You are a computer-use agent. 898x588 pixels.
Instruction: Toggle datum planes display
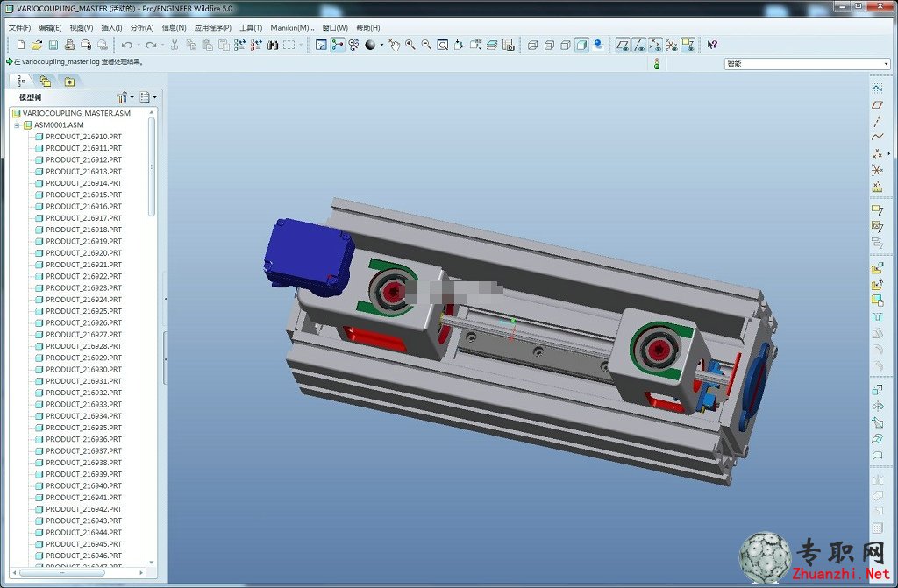[x=623, y=45]
